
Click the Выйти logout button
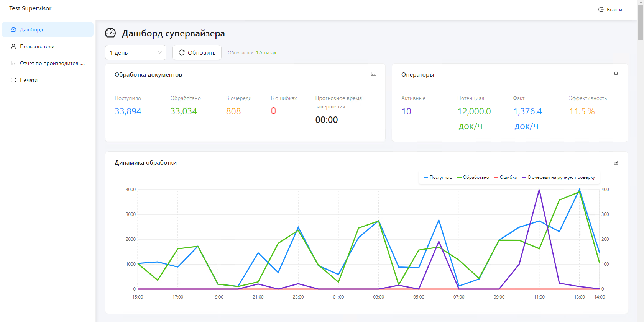610,10
